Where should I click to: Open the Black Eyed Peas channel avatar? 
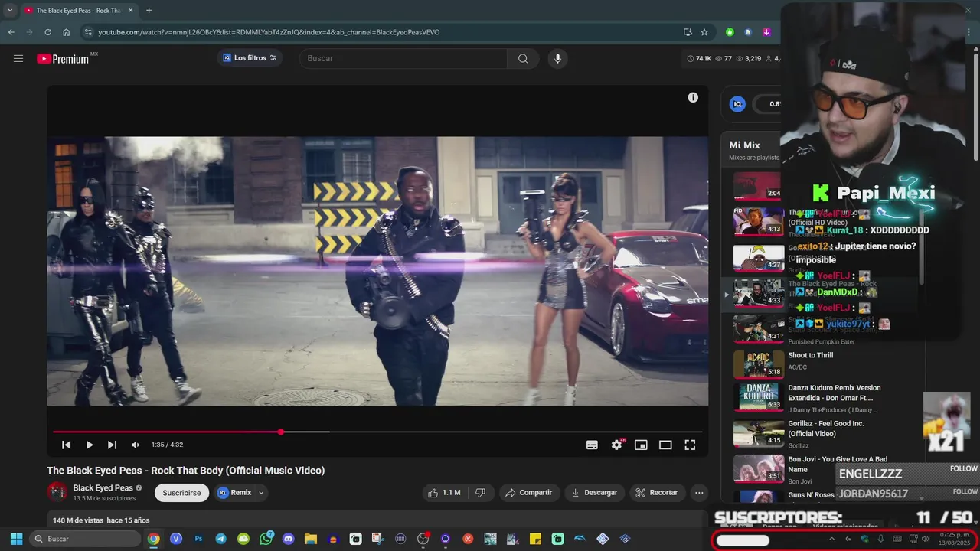57,492
